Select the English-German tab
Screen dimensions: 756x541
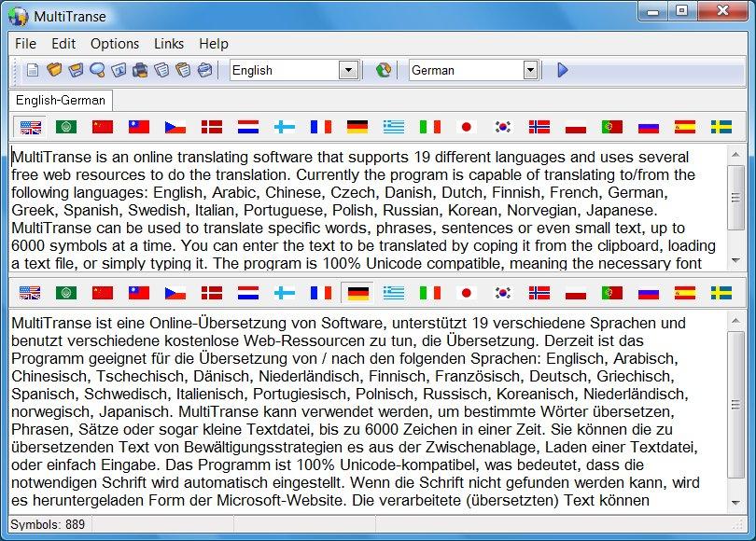[x=61, y=100]
